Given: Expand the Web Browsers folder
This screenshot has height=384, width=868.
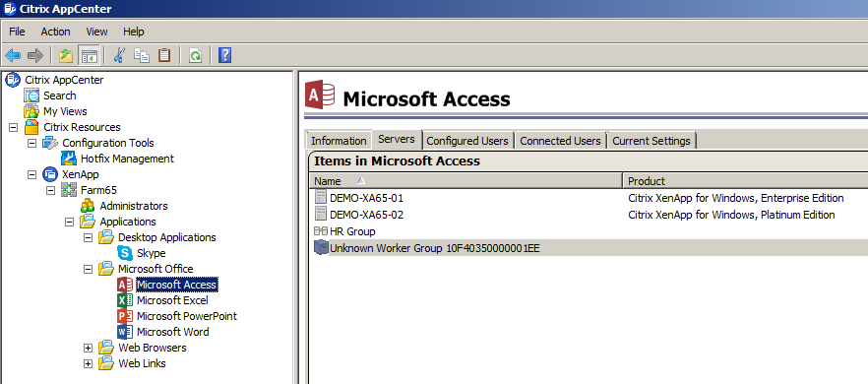Looking at the screenshot, I should 88,348.
